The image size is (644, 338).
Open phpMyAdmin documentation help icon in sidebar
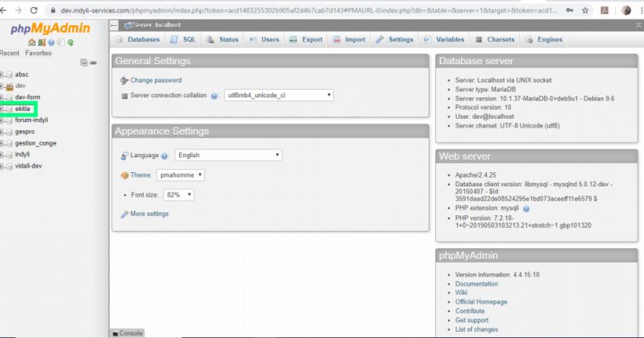coord(51,42)
